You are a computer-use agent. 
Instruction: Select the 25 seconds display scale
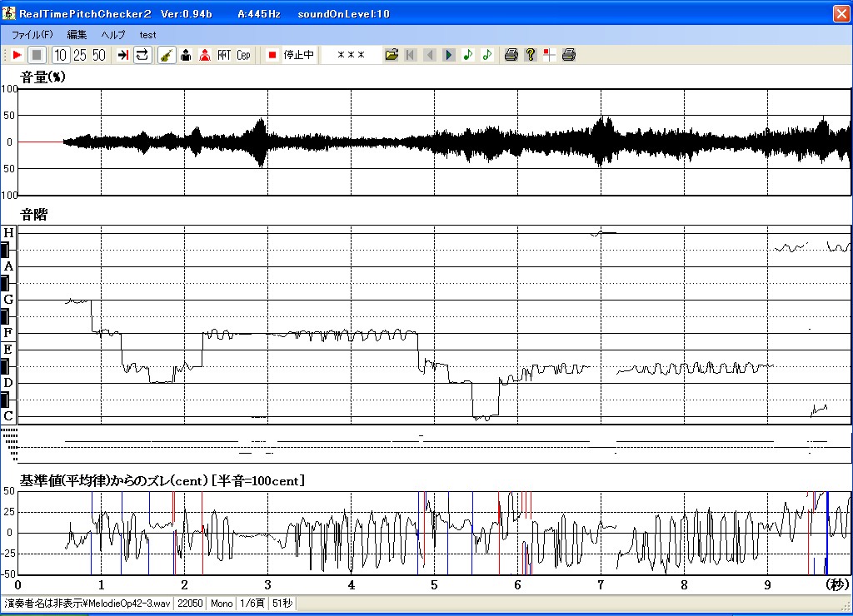[x=79, y=55]
